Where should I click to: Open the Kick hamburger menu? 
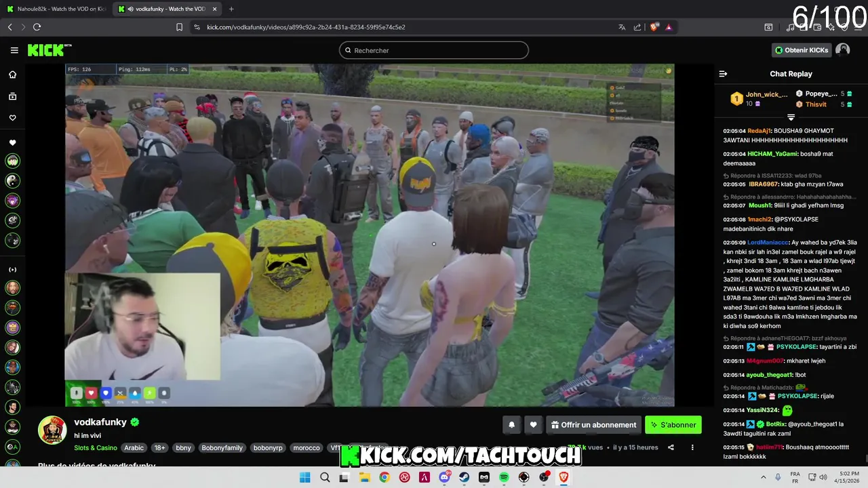14,50
